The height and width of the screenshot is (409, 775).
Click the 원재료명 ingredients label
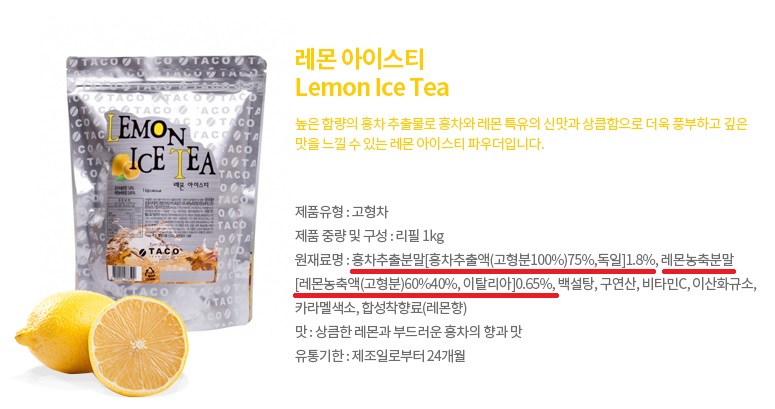click(x=320, y=260)
